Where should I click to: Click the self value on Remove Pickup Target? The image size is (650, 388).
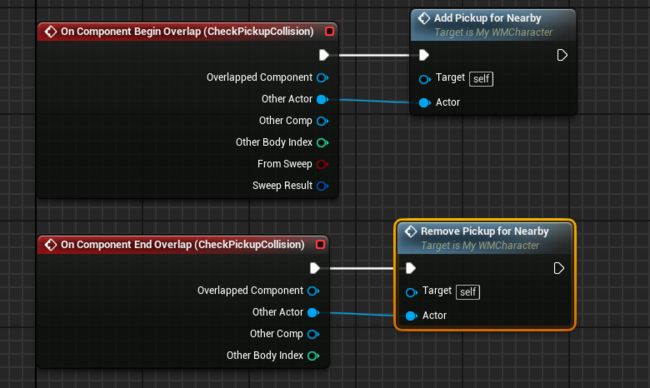(468, 292)
